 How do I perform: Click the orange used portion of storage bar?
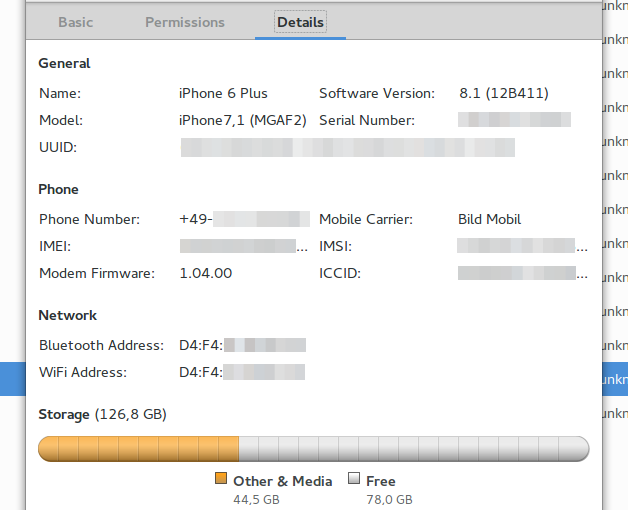(139, 449)
